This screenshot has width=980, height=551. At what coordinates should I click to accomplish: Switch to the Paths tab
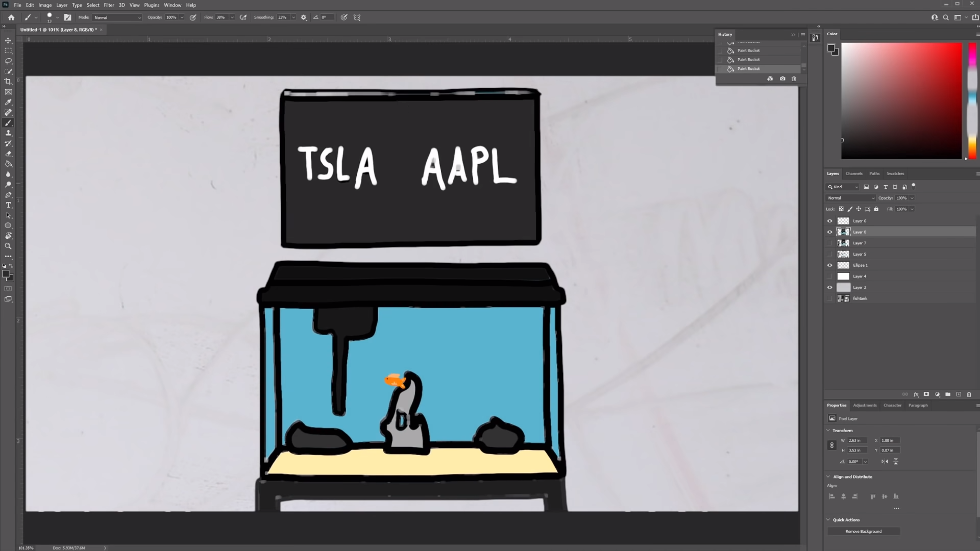coord(874,173)
